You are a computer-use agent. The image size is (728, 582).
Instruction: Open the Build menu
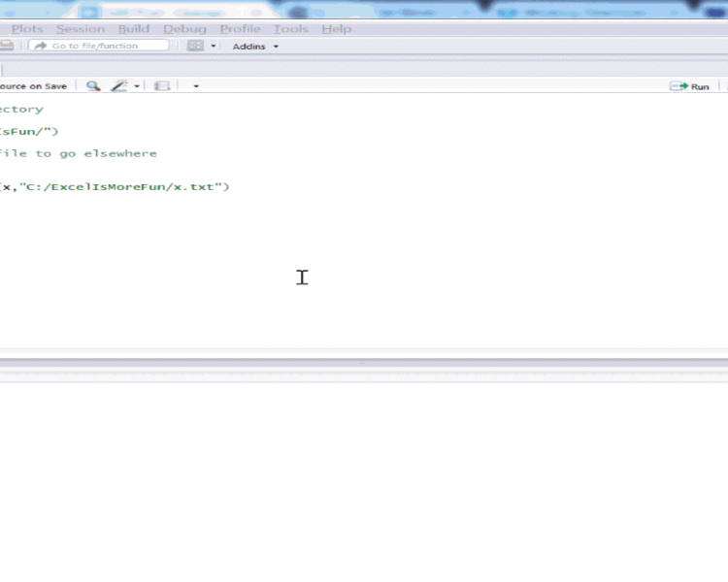[x=134, y=29]
